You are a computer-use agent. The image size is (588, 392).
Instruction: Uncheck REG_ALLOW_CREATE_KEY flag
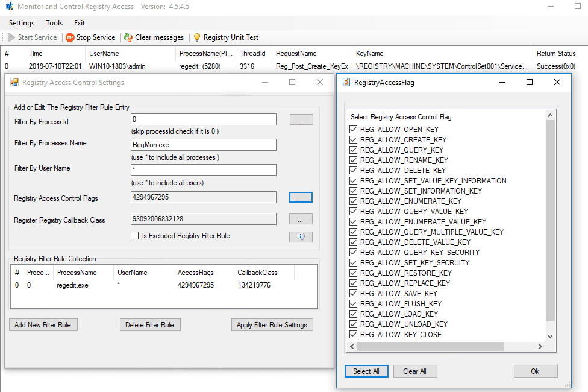pos(353,140)
